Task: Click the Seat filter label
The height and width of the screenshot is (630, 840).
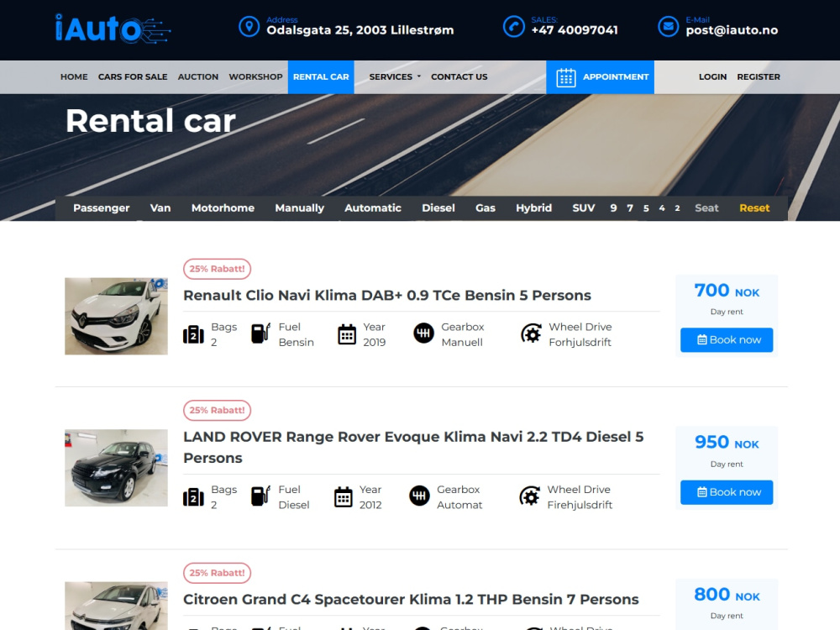Action: [x=706, y=207]
